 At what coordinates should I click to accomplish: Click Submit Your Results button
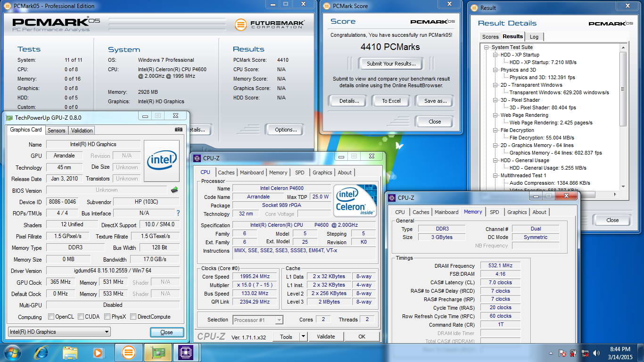391,64
